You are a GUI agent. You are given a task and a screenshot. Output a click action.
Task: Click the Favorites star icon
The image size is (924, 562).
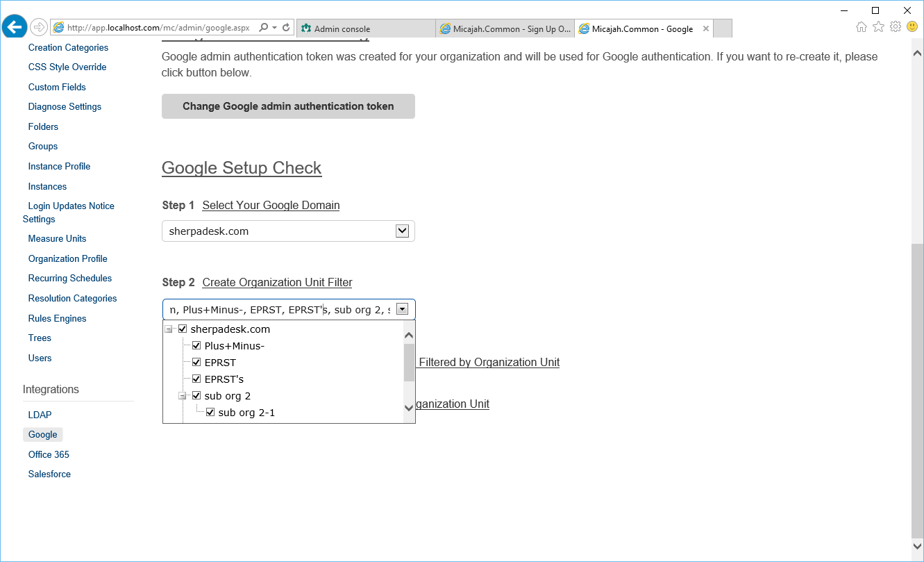[878, 27]
